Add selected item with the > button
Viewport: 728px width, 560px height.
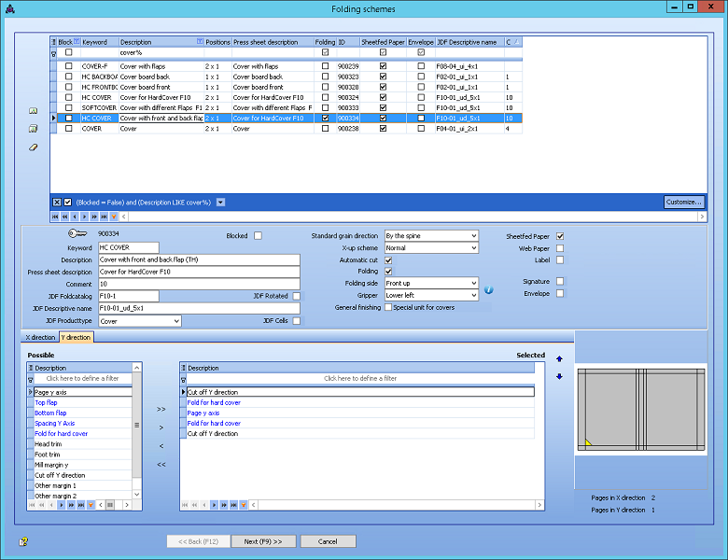point(161,427)
